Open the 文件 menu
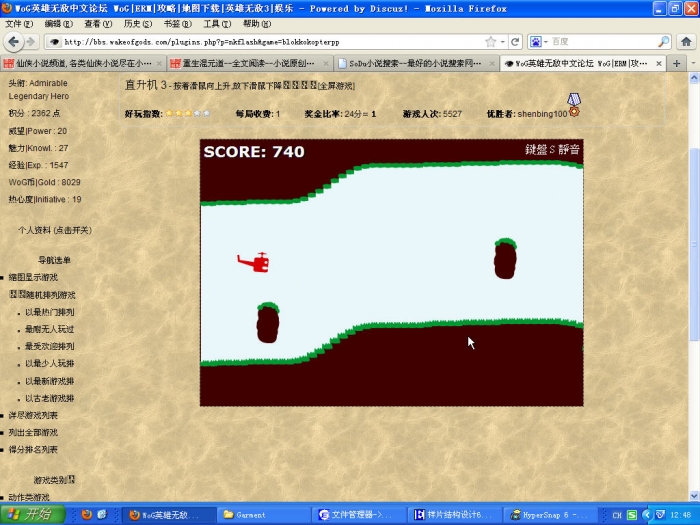700x525 pixels. pyautogui.click(x=19, y=24)
